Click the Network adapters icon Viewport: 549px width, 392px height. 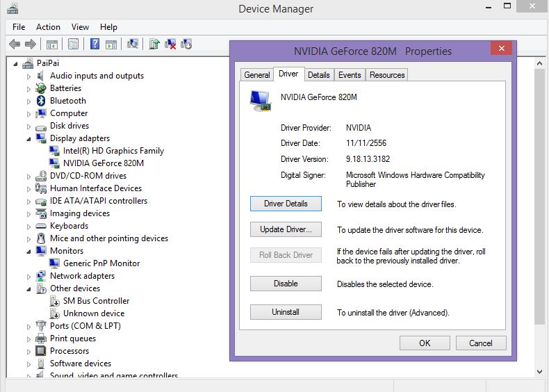(41, 276)
